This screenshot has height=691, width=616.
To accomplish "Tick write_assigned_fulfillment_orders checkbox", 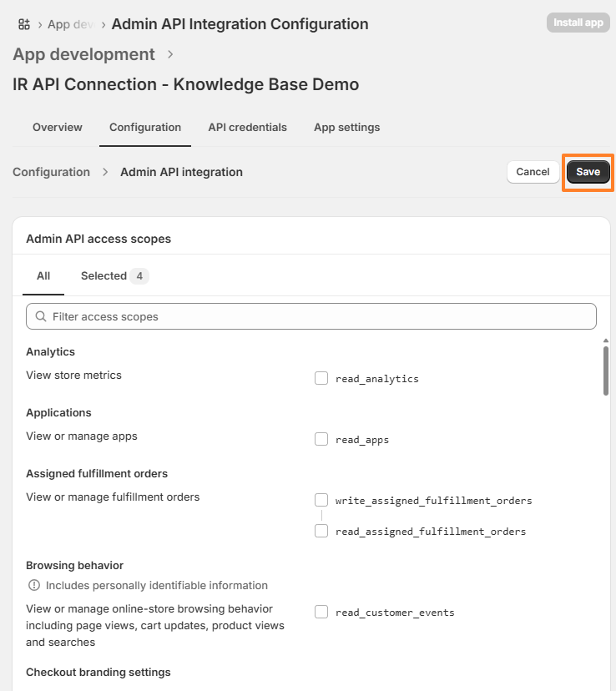I will point(321,501).
